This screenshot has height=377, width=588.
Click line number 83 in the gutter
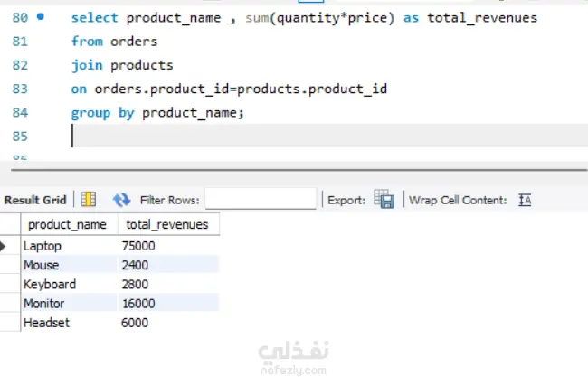click(18, 89)
